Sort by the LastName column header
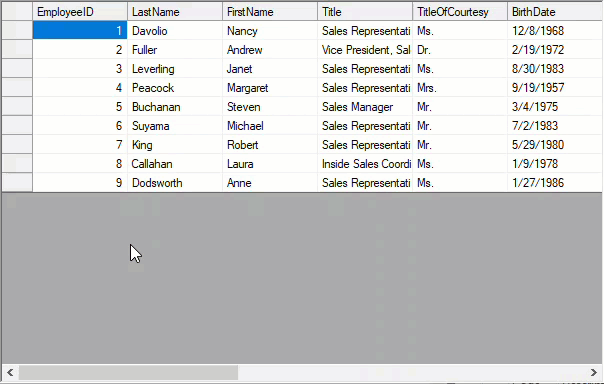This screenshot has height=384, width=604. click(x=175, y=12)
